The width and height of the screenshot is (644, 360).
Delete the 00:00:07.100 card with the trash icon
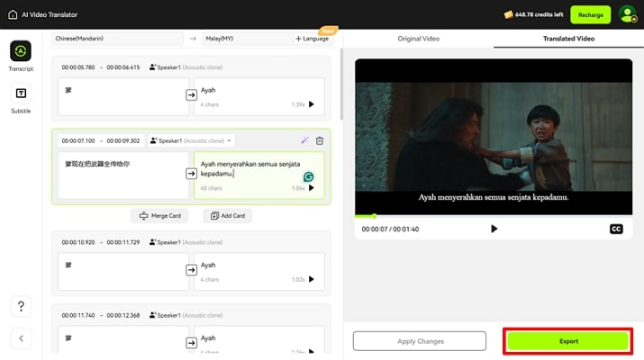click(x=320, y=140)
